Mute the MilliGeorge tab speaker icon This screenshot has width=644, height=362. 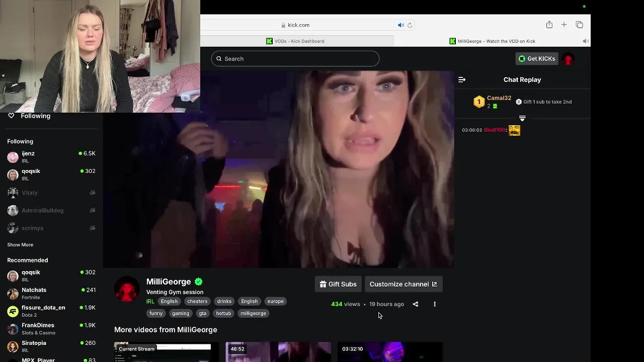[x=586, y=41]
